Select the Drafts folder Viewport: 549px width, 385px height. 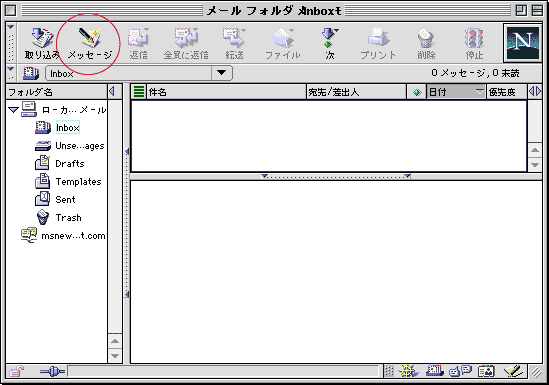pos(70,164)
